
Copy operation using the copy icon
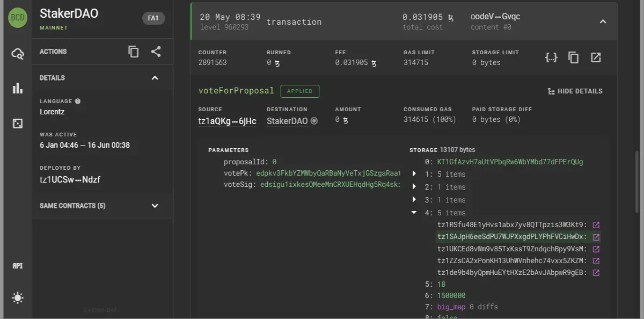pyautogui.click(x=574, y=57)
